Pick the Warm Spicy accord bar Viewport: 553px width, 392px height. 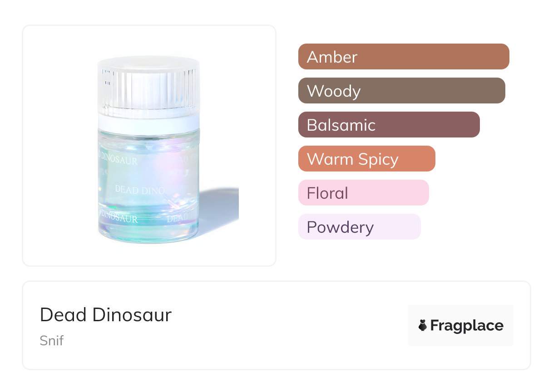366,159
